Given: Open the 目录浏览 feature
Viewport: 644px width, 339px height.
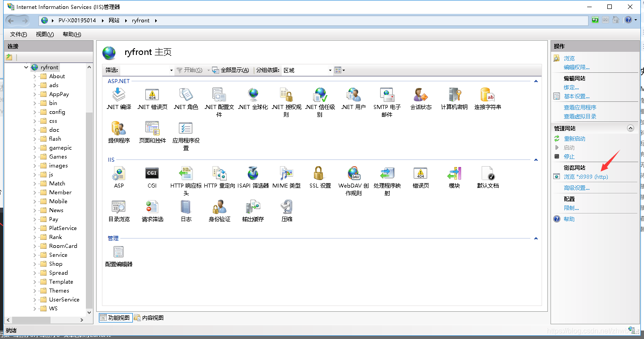Looking at the screenshot, I should coord(119,211).
